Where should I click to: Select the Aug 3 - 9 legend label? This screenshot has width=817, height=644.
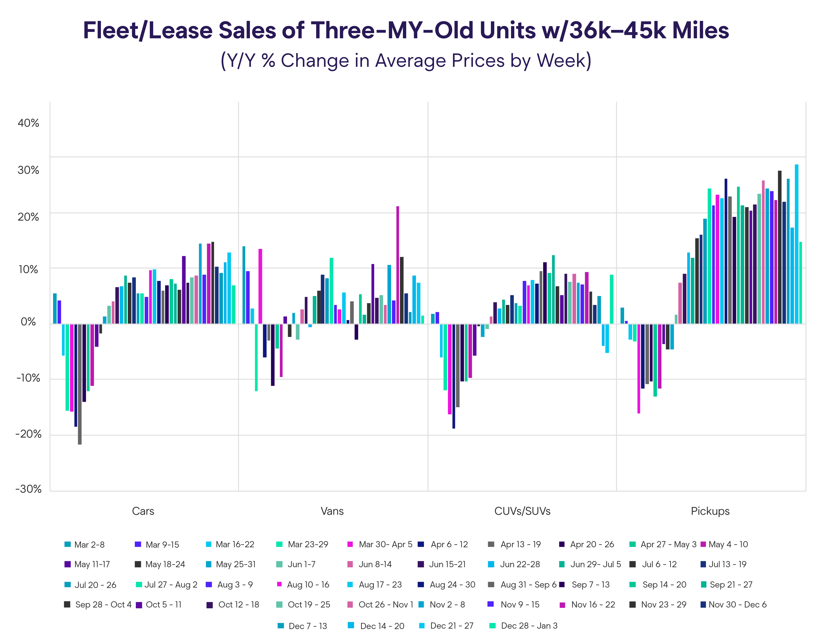[x=235, y=585]
